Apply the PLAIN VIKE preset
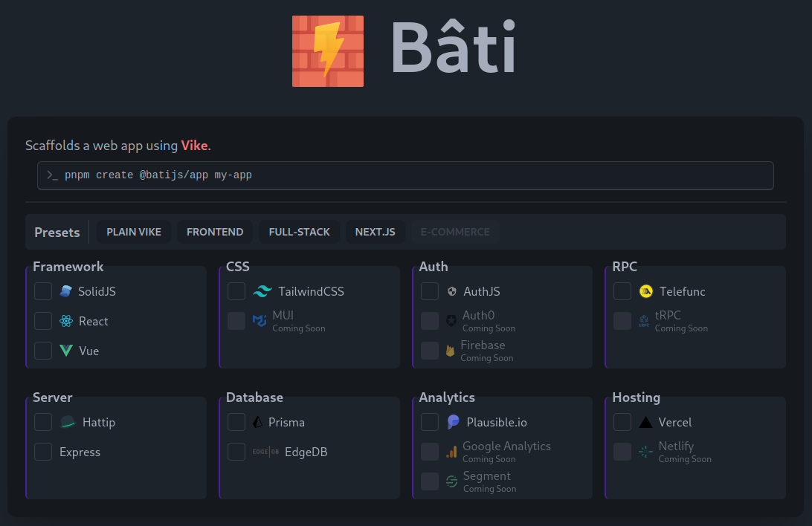The width and height of the screenshot is (812, 526). click(x=134, y=232)
